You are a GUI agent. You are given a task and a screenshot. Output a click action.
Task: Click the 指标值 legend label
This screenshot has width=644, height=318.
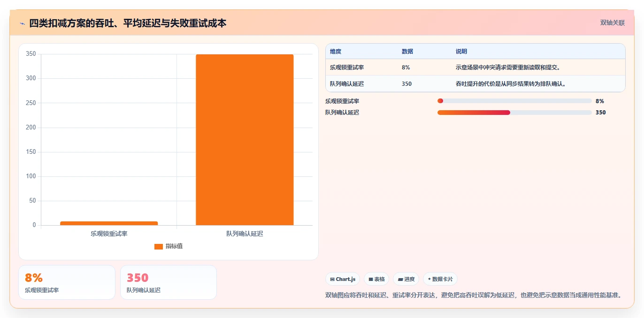(x=174, y=246)
